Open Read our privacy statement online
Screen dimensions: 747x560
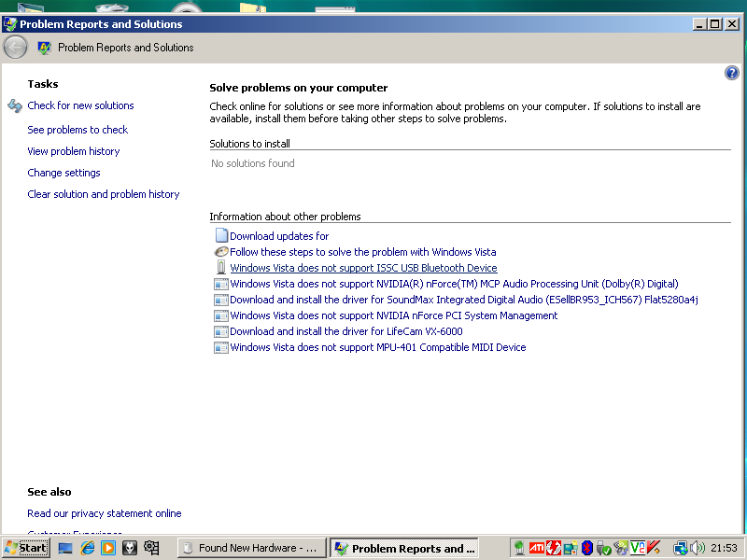click(x=105, y=513)
